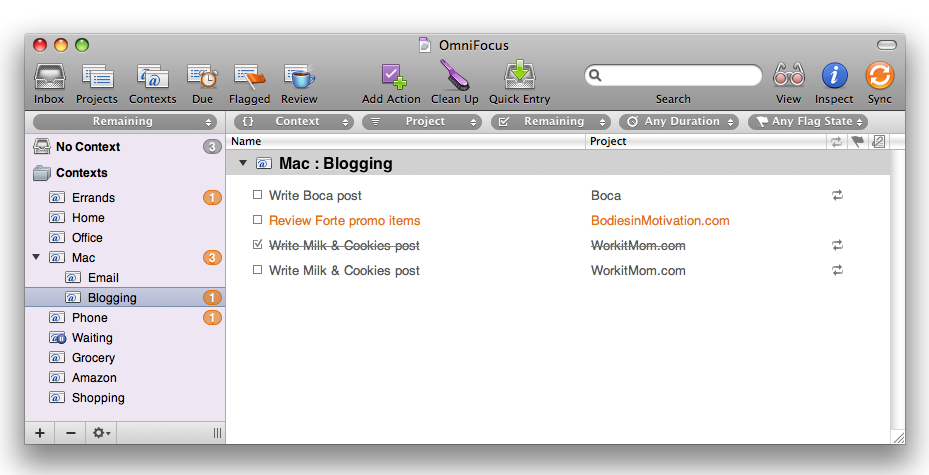Open the Flagged perspective icon
The width and height of the screenshot is (929, 475).
pyautogui.click(x=249, y=76)
